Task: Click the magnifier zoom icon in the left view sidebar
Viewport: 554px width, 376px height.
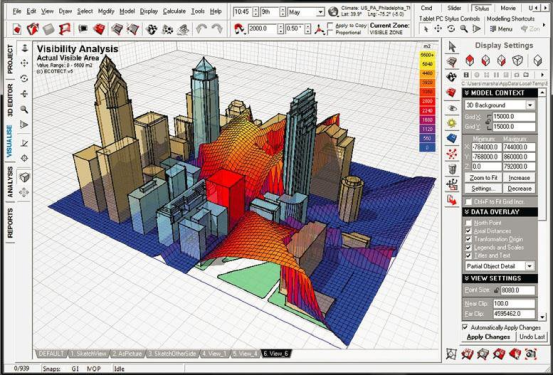Action: click(x=24, y=109)
